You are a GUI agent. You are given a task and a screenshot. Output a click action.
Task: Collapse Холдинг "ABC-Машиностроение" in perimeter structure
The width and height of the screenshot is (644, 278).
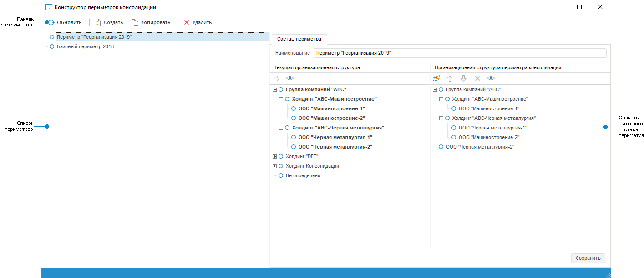tap(441, 99)
